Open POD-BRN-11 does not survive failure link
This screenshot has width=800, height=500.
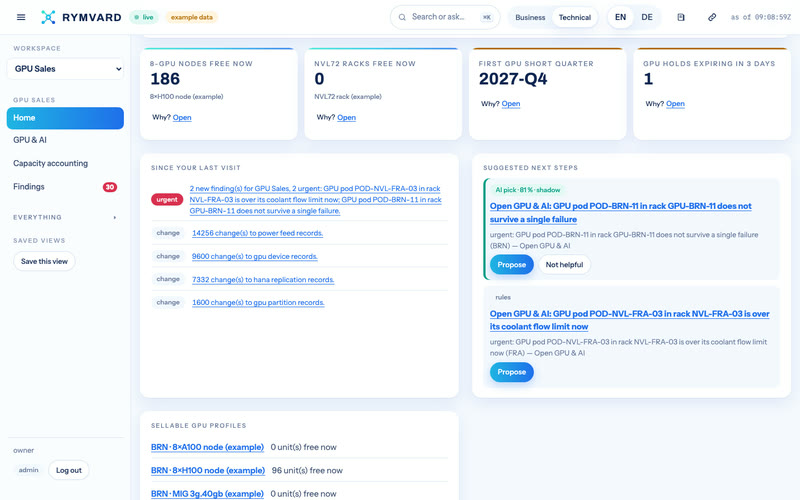coord(620,213)
